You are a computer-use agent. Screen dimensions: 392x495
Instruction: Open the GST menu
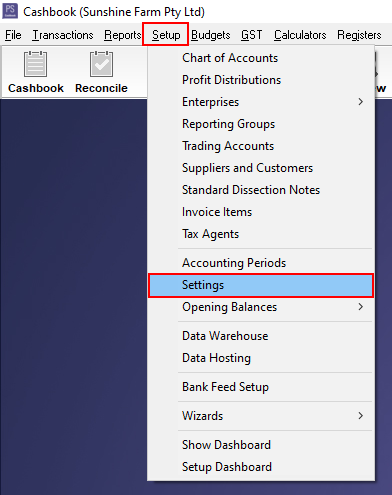click(x=251, y=35)
